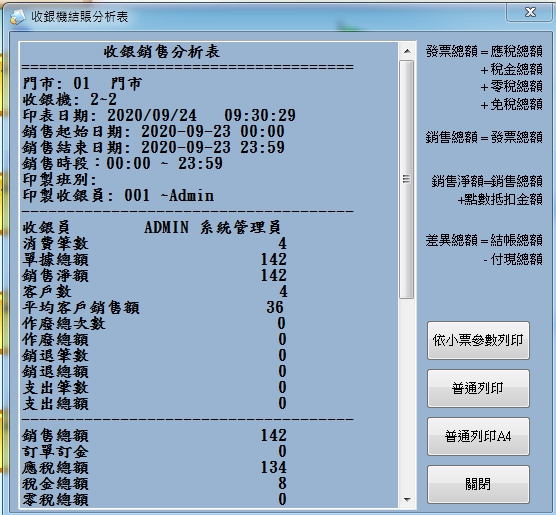The image size is (556, 515).
Task: Click the vertical scrollbar thumb
Action: [407, 179]
